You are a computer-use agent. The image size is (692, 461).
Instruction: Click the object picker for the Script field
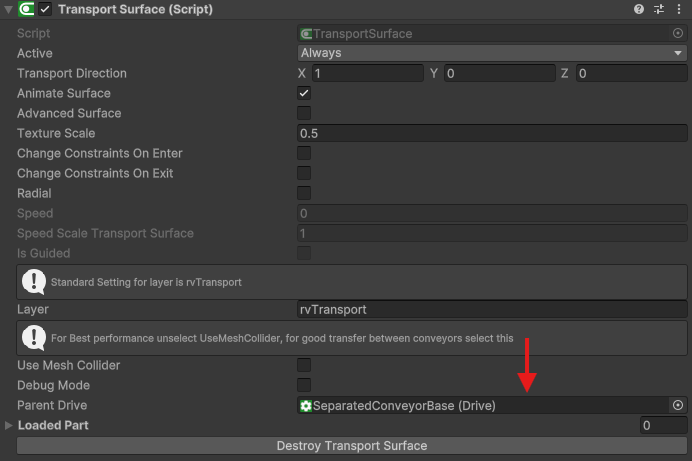(x=678, y=33)
